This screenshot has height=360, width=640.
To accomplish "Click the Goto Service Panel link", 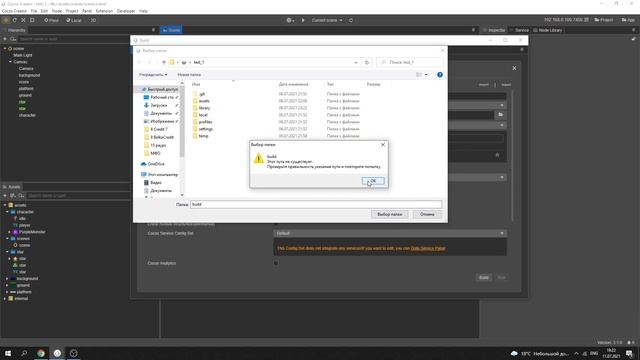I will [428, 248].
